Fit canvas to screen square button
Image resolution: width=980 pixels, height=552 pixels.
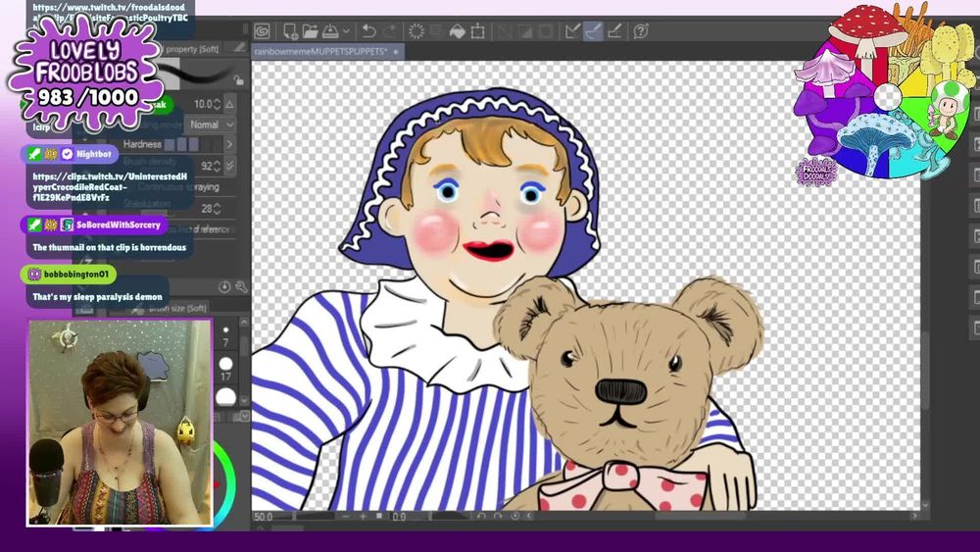pos(378,516)
